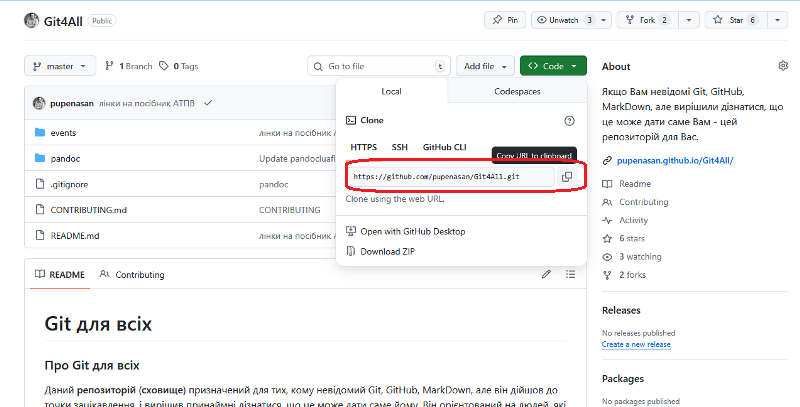Select the SSH clone option
800x407 pixels.
coord(399,147)
